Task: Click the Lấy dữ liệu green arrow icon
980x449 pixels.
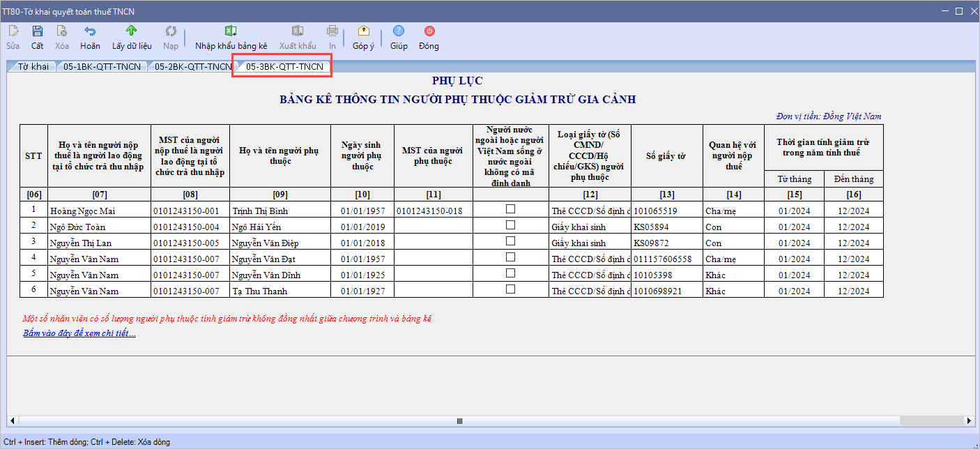Action: coord(132,31)
